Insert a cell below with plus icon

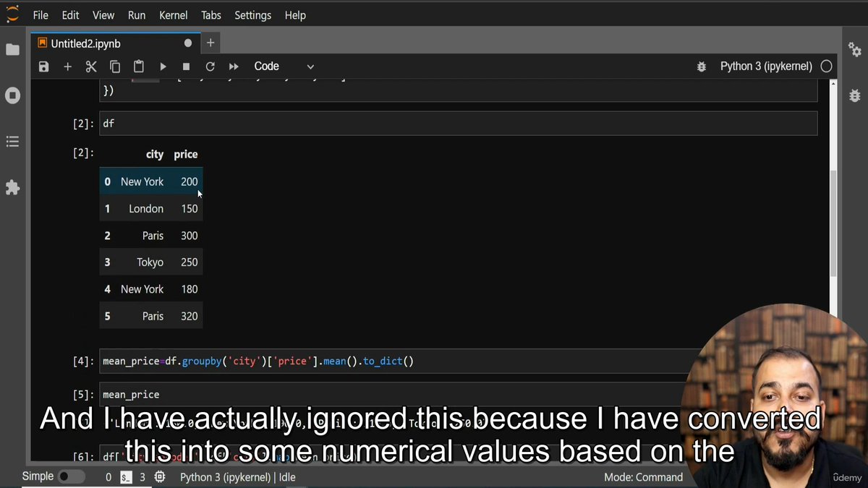67,67
